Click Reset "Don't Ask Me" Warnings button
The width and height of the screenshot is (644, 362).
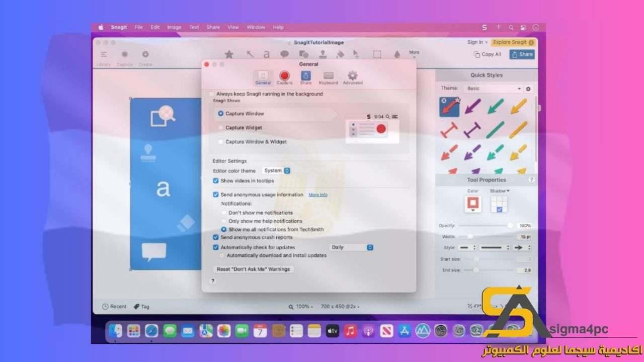click(x=254, y=269)
